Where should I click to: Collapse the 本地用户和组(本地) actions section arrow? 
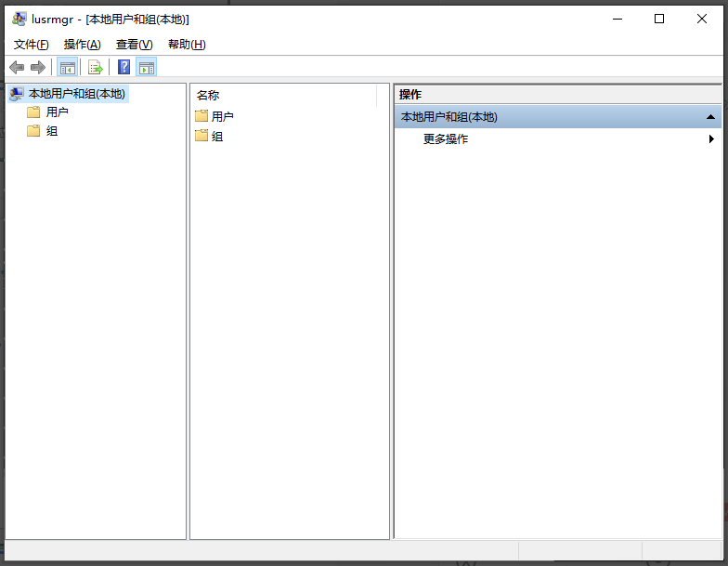click(x=710, y=117)
